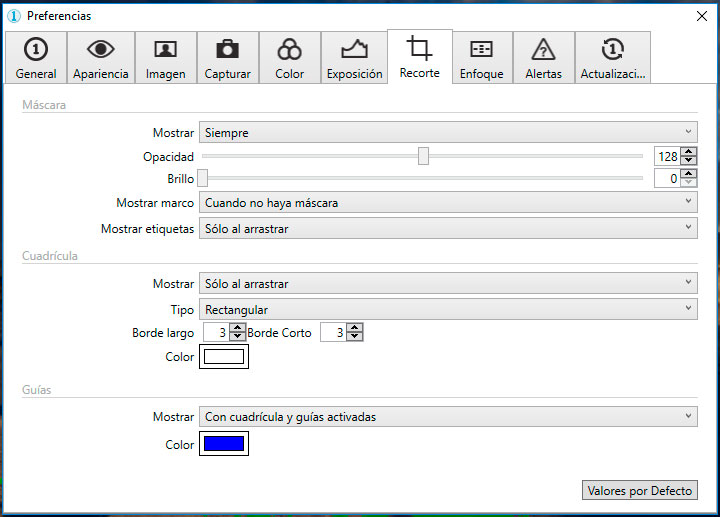The width and height of the screenshot is (720, 517).
Task: Switch to the Exposición tab
Action: click(x=354, y=58)
